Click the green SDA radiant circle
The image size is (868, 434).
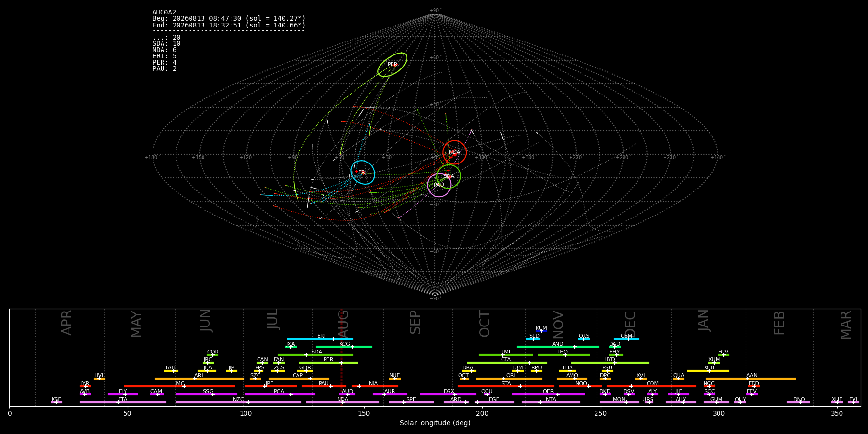448,176
